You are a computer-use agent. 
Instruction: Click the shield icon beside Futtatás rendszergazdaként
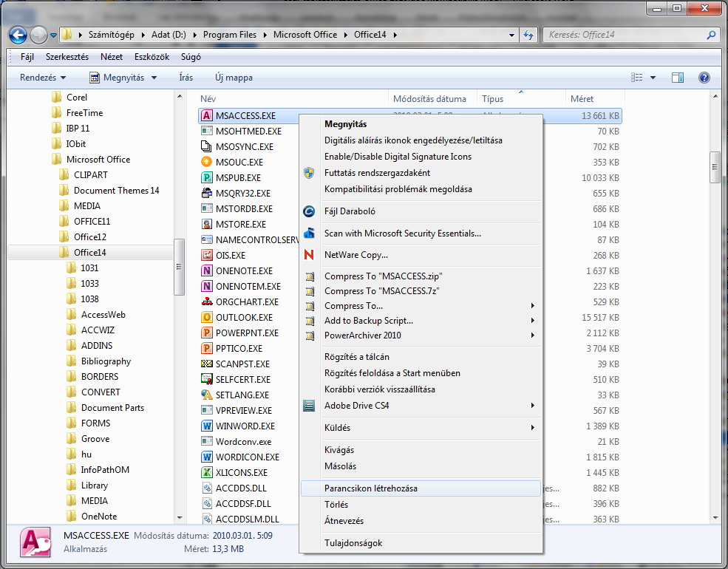pyautogui.click(x=309, y=173)
